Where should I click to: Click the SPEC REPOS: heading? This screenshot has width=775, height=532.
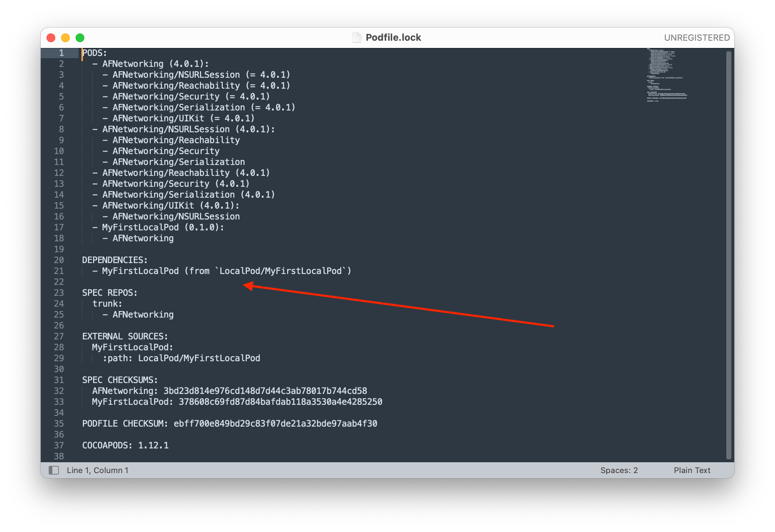(110, 293)
